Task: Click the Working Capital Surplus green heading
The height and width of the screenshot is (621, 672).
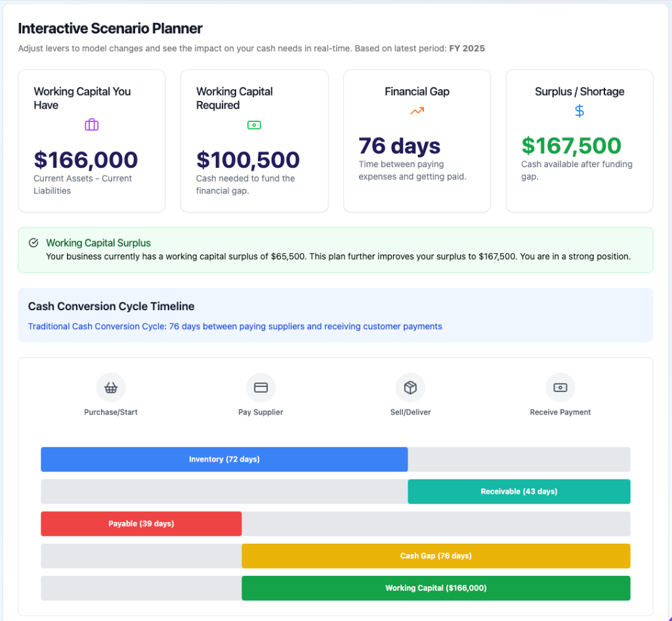Action: 98,243
